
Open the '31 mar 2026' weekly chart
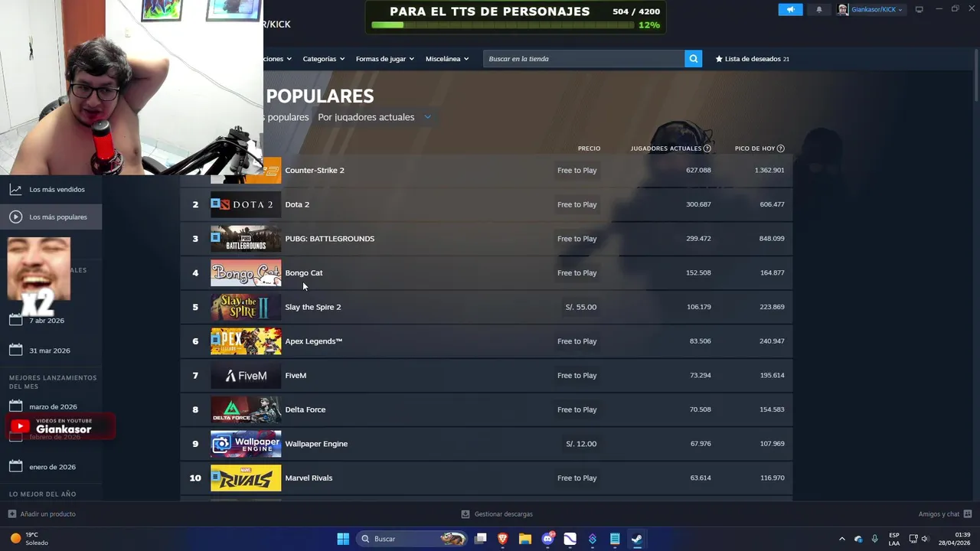[50, 350]
